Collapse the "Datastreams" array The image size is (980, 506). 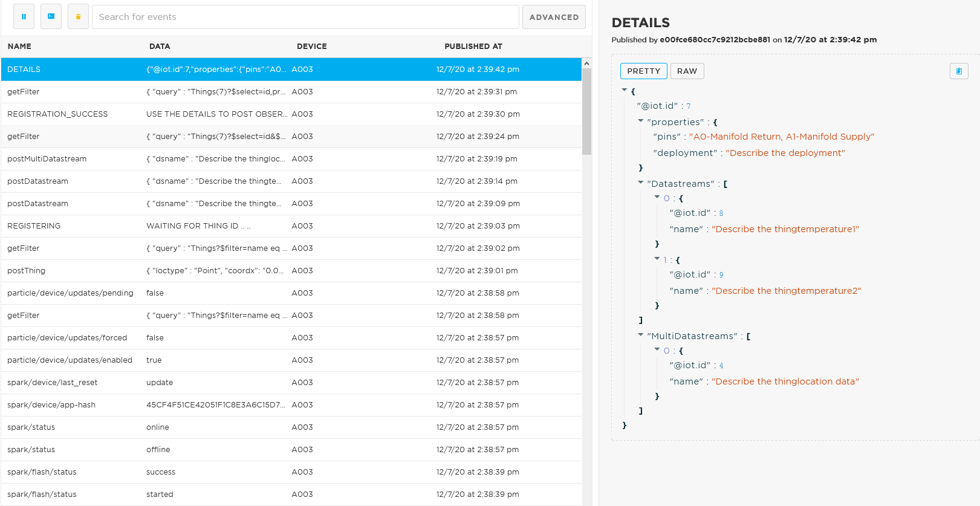(641, 183)
